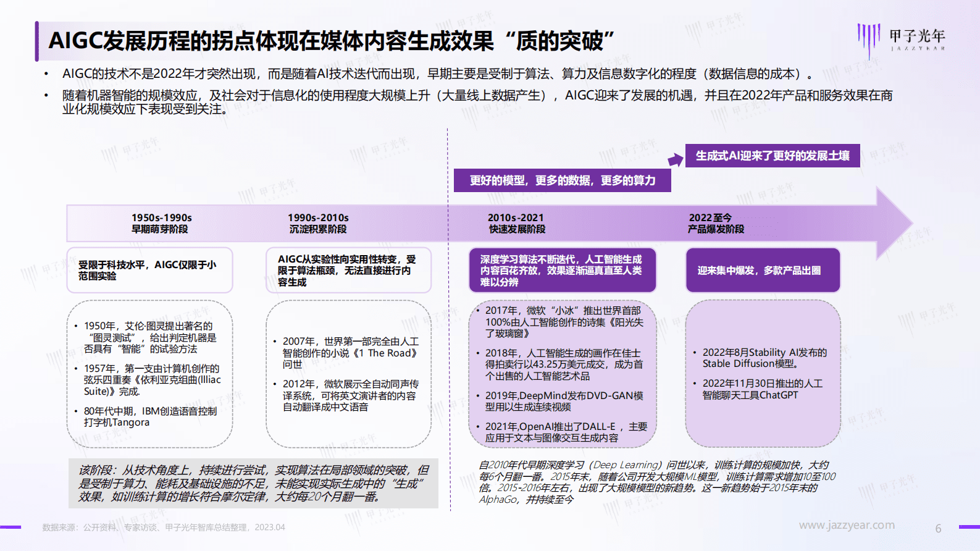Image resolution: width=980 pixels, height=551 pixels.
Task: Click the timeline label '2022至今 产品爆发阶段'
Action: click(716, 224)
